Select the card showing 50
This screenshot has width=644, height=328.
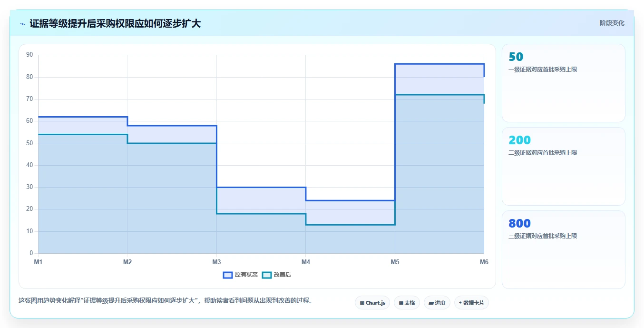563,83
